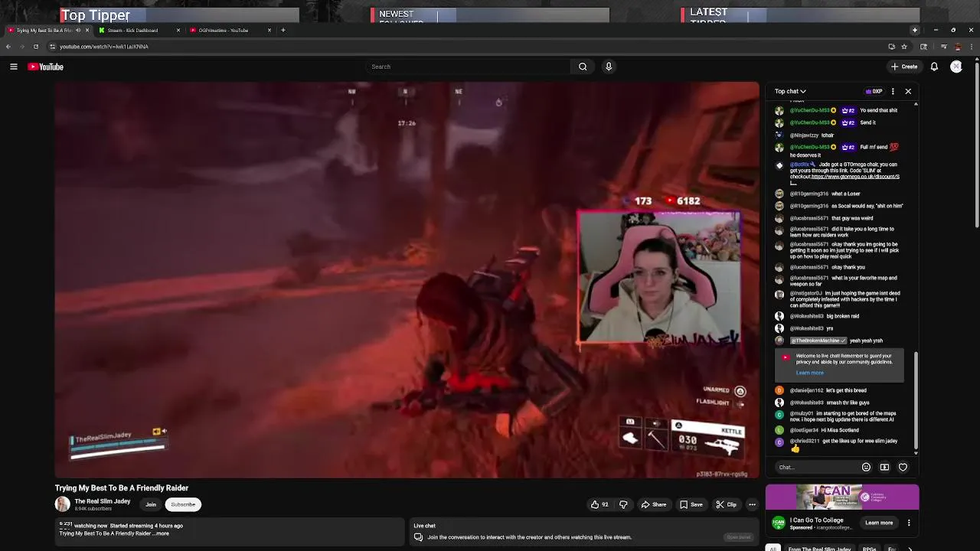The height and width of the screenshot is (551, 980).
Task: Expand description with ...more
Action: tap(161, 533)
